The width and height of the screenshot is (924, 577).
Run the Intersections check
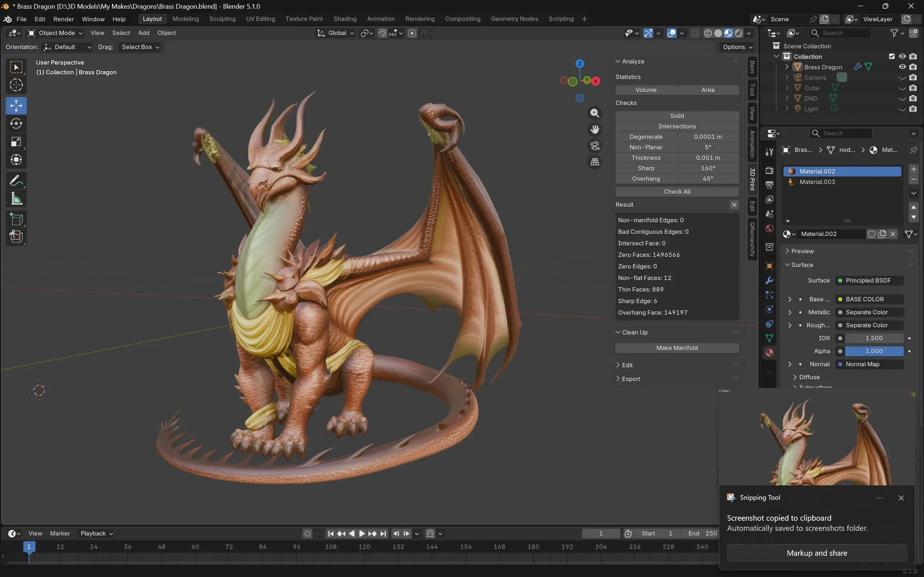(x=677, y=126)
